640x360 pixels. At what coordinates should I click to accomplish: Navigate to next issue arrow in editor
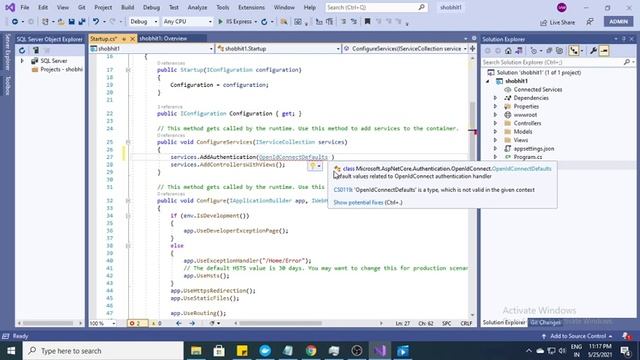tap(192, 323)
